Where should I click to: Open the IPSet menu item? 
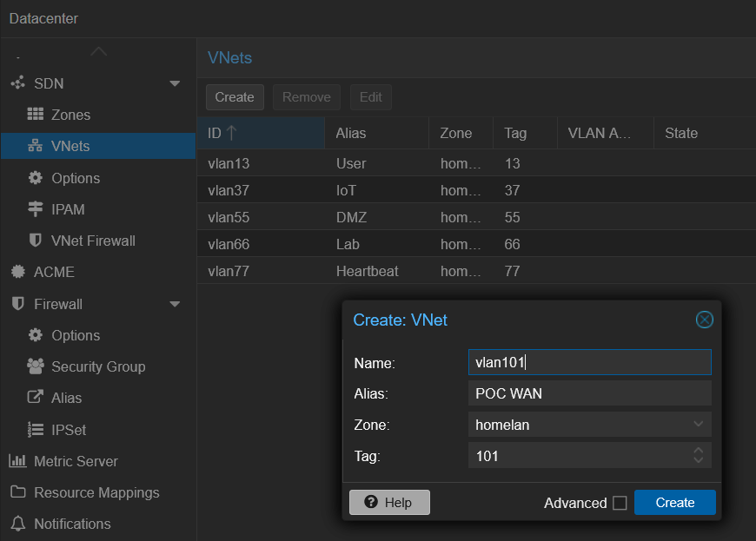68,430
